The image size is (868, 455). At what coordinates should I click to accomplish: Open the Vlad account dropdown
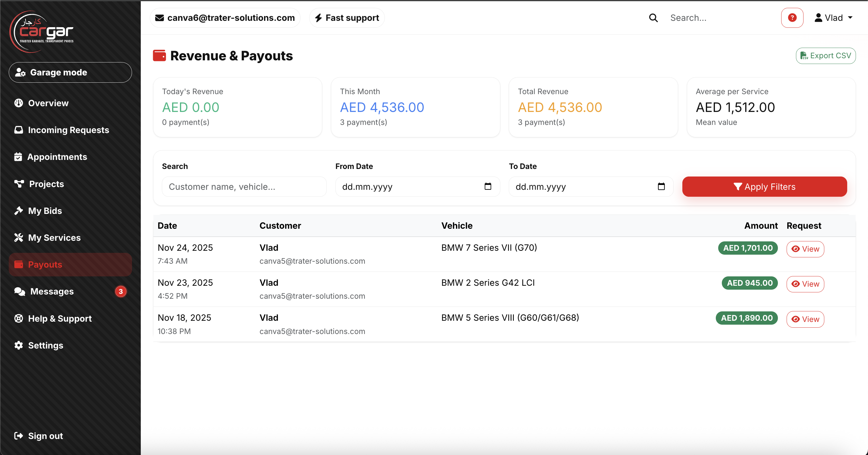click(834, 17)
